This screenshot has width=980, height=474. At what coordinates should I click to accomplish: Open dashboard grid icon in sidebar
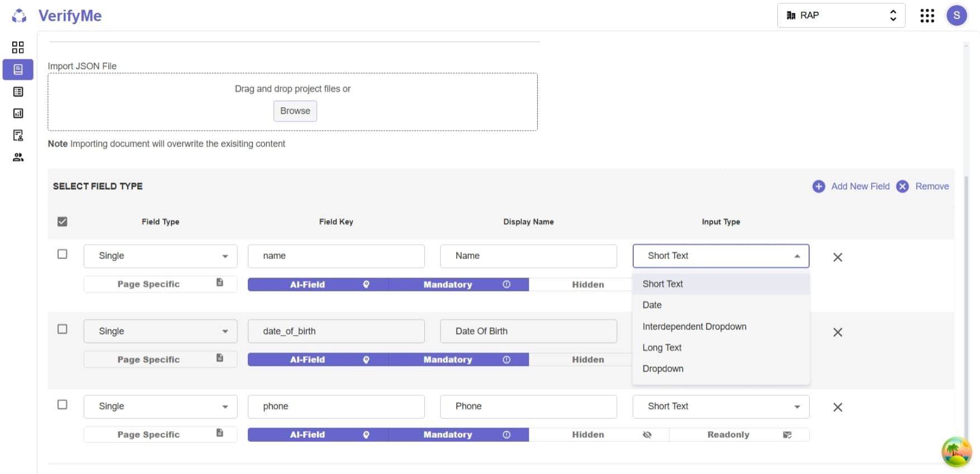(18, 47)
